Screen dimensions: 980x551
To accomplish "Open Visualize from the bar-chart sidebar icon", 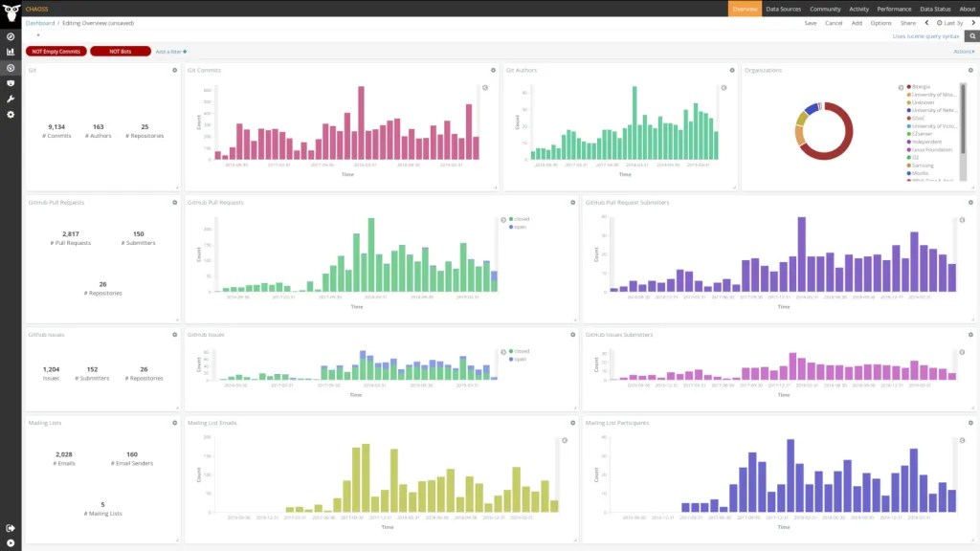I will [x=11, y=52].
